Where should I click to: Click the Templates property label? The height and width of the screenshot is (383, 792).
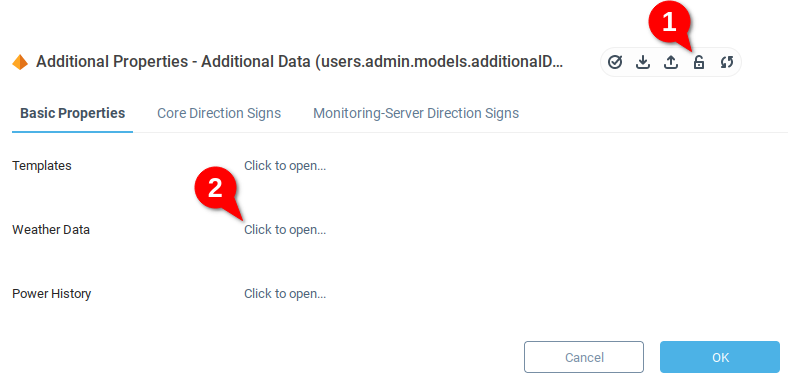42,166
